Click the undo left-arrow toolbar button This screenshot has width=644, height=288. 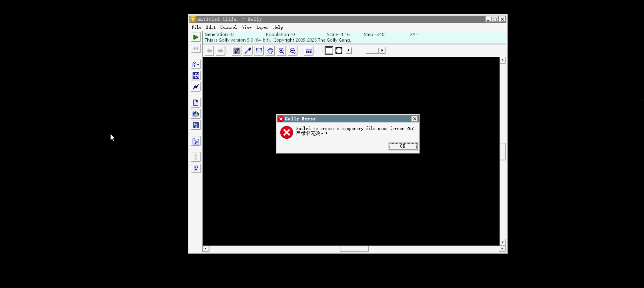(209, 51)
